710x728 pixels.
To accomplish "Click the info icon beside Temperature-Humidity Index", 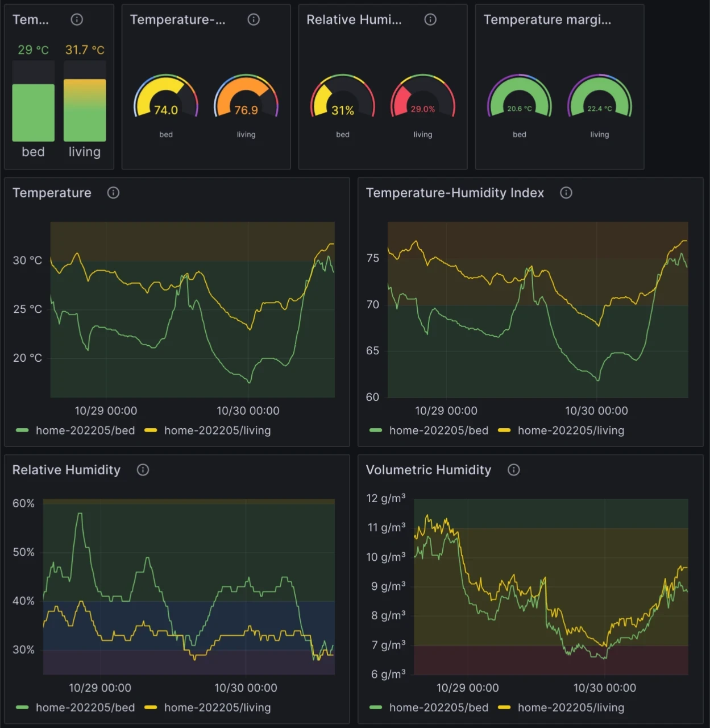I will point(566,193).
